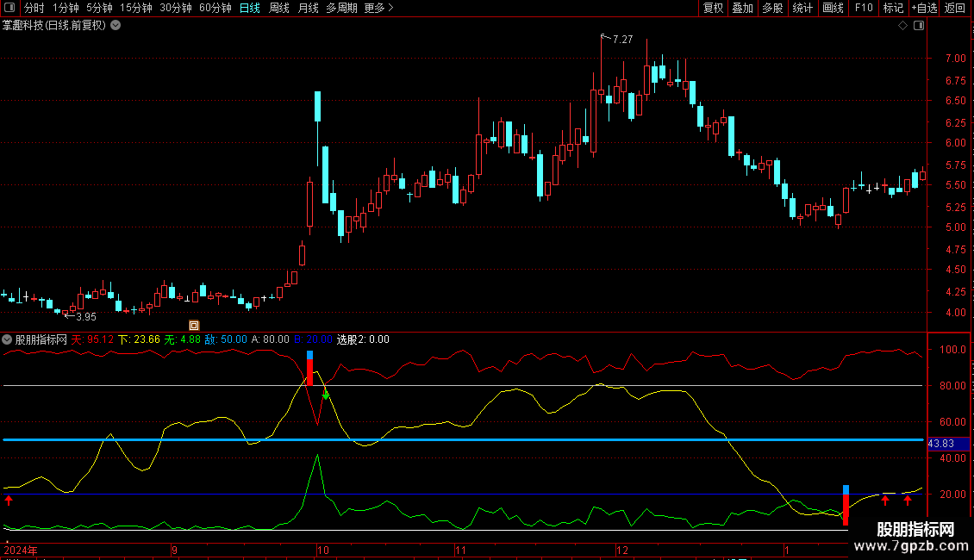Click the 叠加 overlay button
The image size is (974, 560).
[742, 8]
